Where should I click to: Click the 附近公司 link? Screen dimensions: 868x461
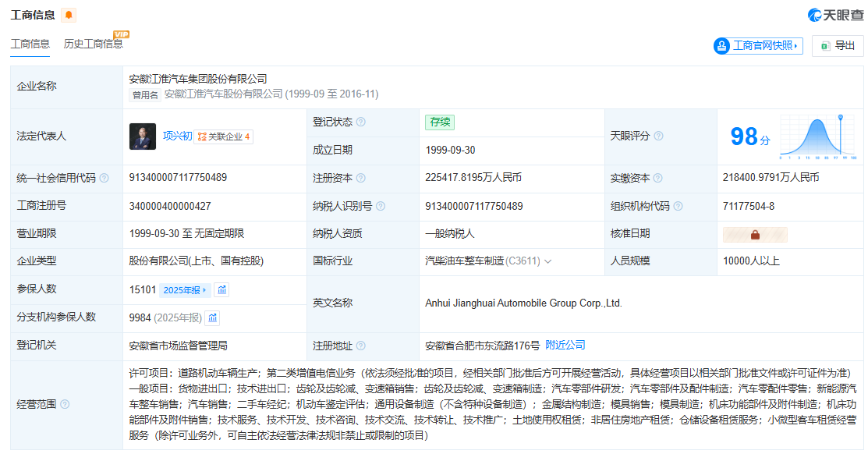[x=565, y=346]
